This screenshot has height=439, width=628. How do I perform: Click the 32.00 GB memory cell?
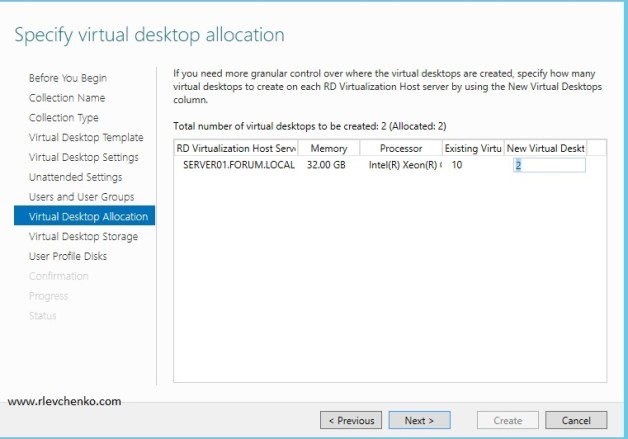point(326,165)
